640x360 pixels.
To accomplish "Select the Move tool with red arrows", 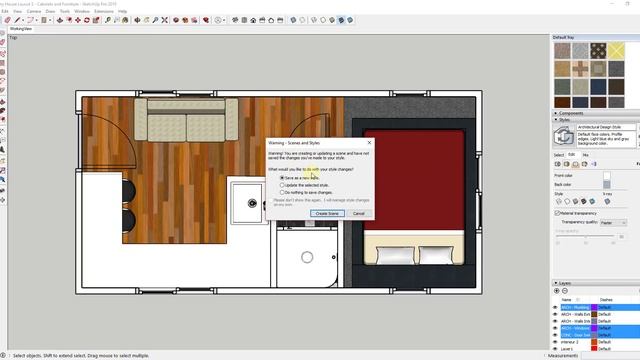I will click(78, 20).
